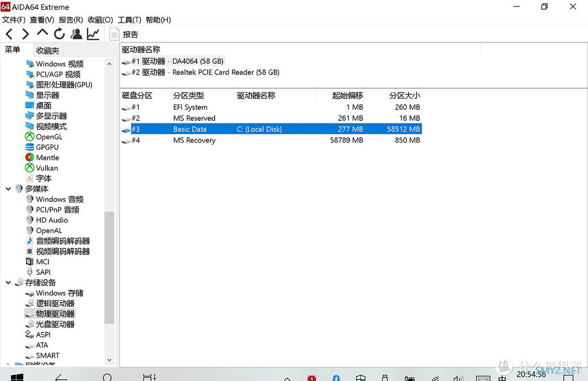Click the refresh toolbar icon
This screenshot has width=588, height=381.
coord(59,34)
